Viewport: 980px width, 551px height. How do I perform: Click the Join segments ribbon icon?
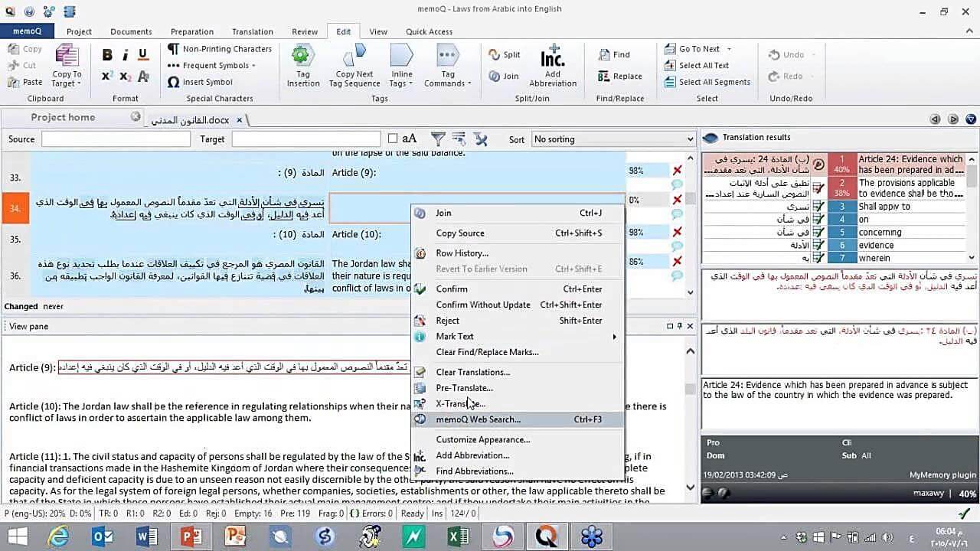[495, 76]
